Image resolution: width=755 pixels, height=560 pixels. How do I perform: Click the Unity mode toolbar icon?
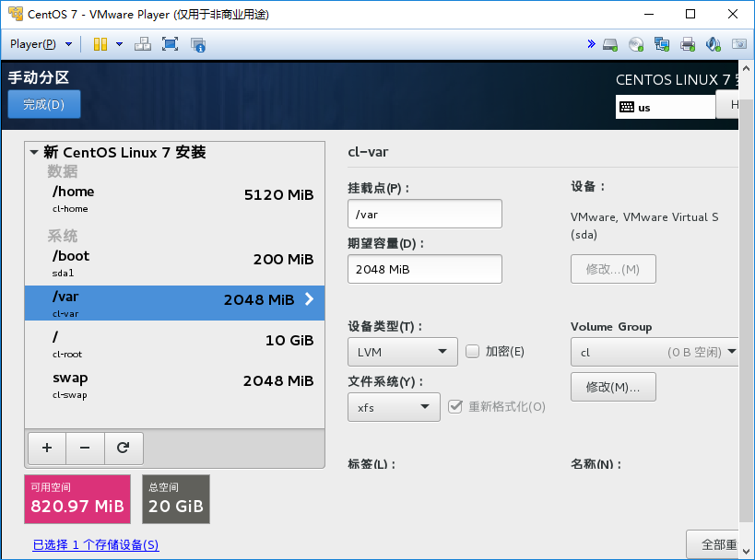(198, 45)
